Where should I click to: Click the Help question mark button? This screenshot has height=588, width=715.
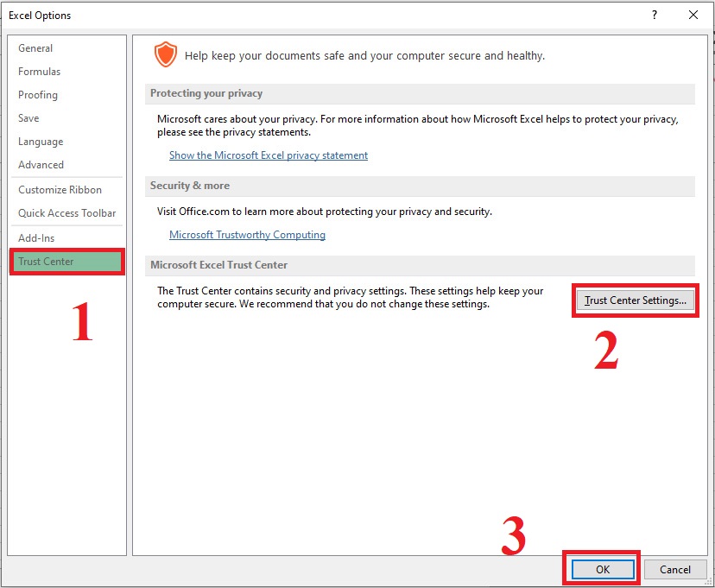(x=655, y=15)
